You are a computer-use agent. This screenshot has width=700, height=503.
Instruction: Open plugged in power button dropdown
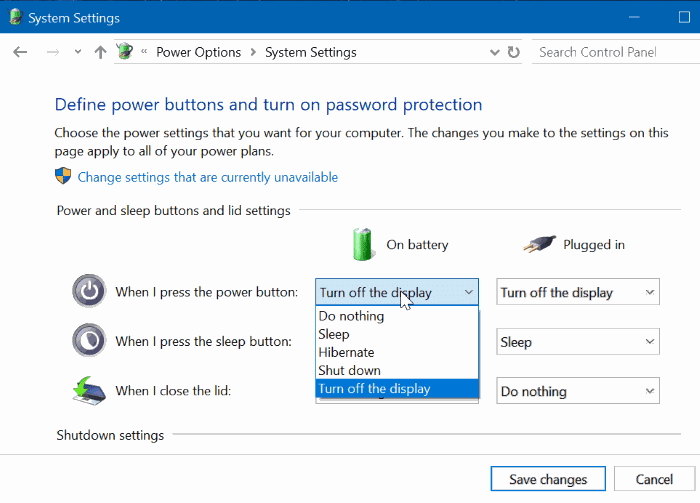pos(578,293)
